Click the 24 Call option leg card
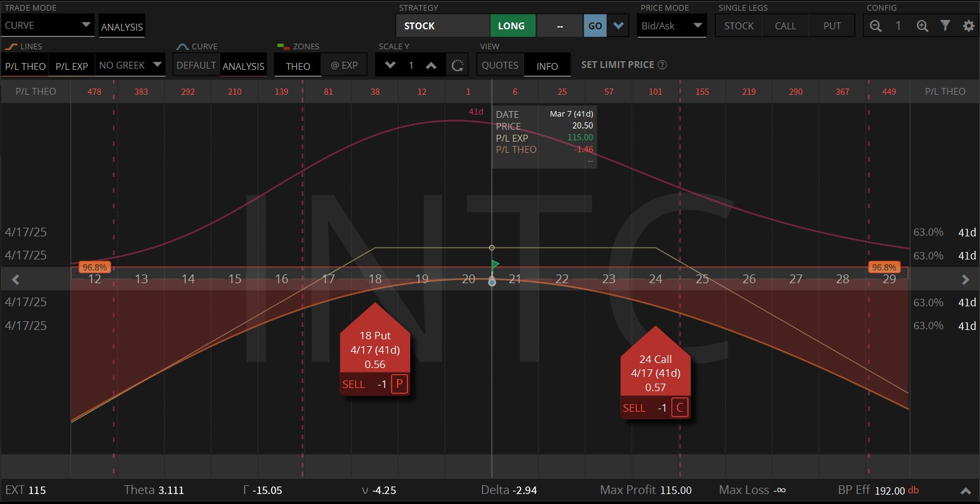Screen dimensions: 980x504 (x=655, y=373)
